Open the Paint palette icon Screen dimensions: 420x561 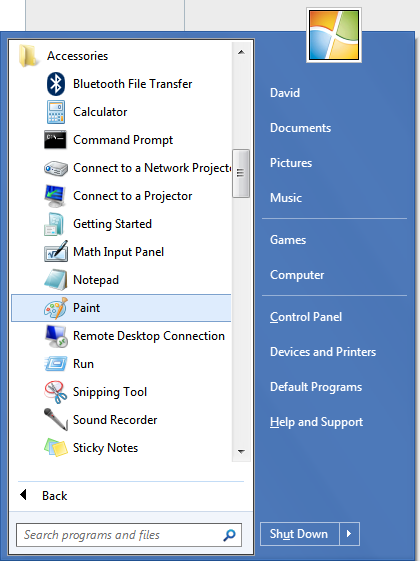point(55,308)
